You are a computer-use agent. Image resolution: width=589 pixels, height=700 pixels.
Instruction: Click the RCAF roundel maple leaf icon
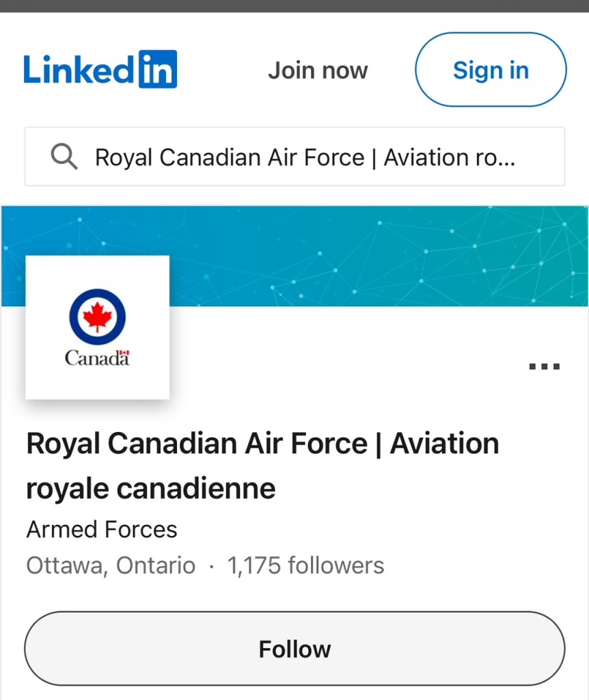pyautogui.click(x=97, y=317)
